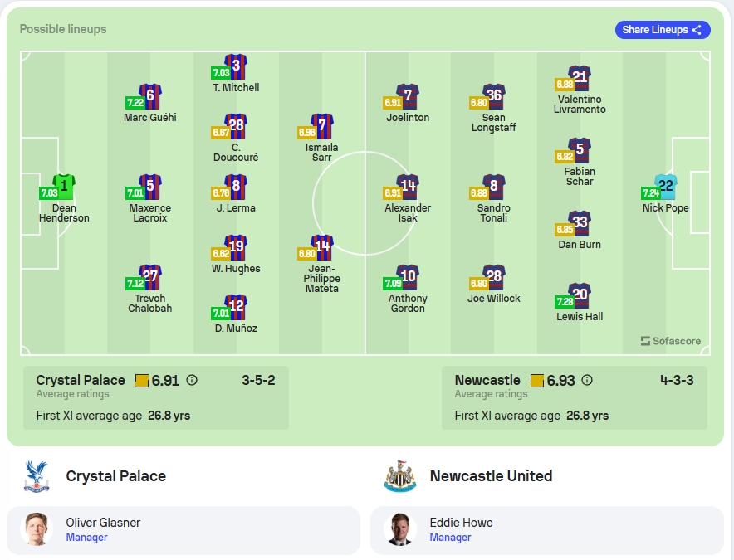Viewport: 734px width, 560px height.
Task: Select the Newcastle United club crest
Action: (399, 475)
